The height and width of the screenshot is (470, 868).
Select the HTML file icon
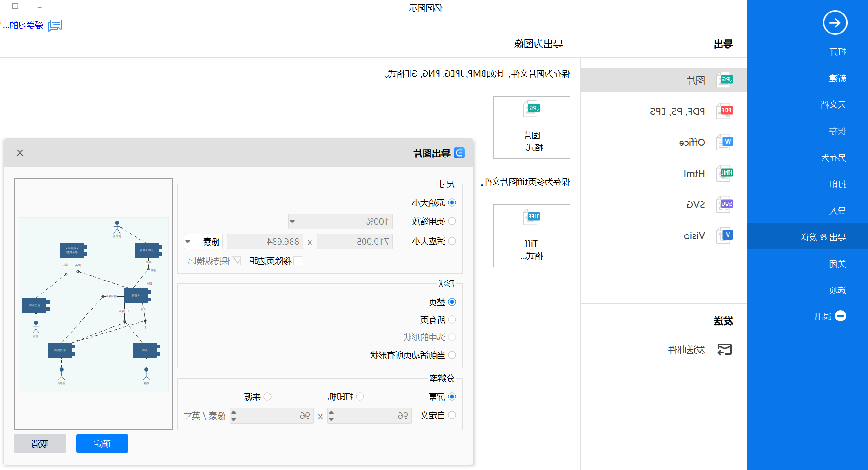(725, 173)
